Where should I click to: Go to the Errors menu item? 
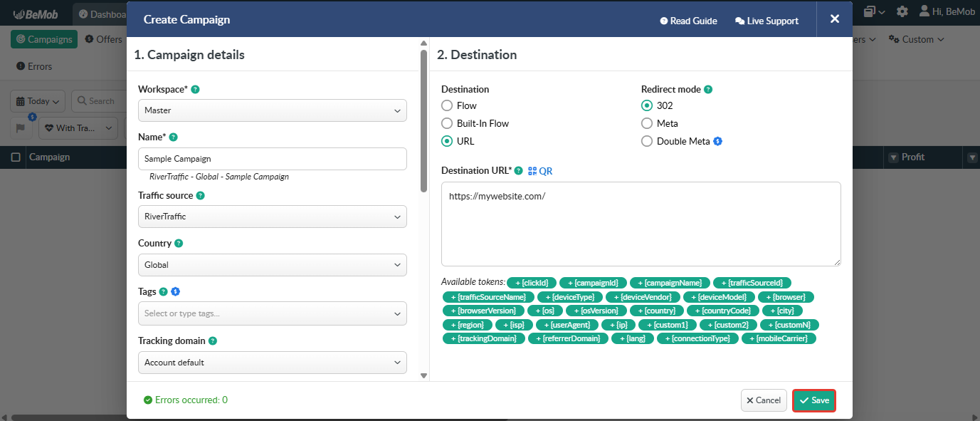click(34, 66)
